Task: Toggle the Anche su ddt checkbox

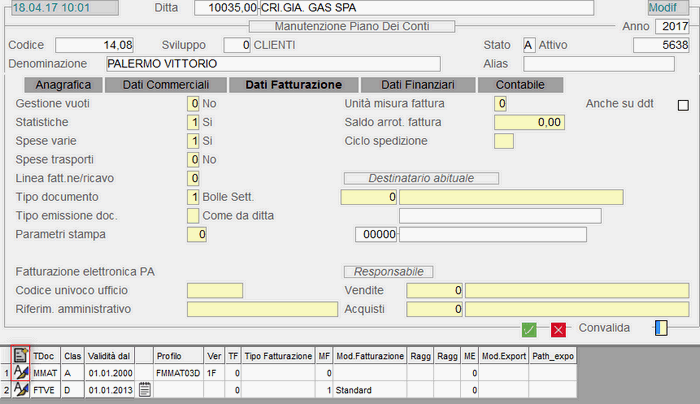Action: click(x=683, y=105)
